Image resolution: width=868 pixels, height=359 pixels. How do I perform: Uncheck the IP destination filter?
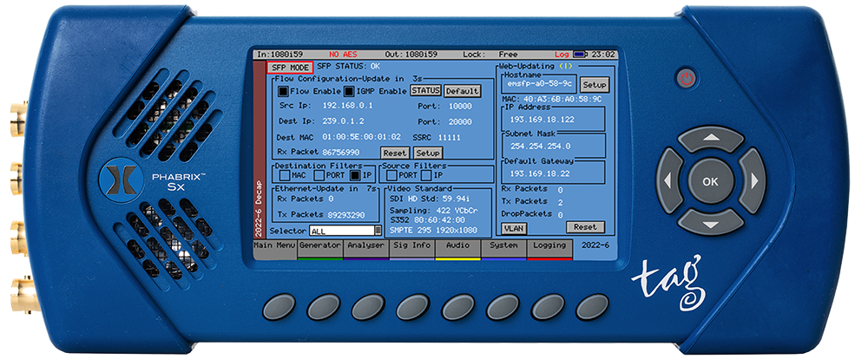tap(354, 176)
